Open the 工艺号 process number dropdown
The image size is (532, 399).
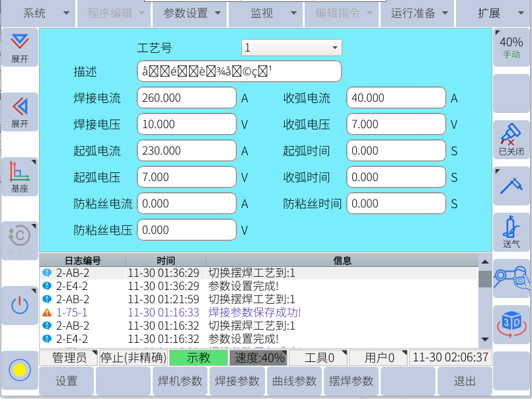tap(291, 48)
